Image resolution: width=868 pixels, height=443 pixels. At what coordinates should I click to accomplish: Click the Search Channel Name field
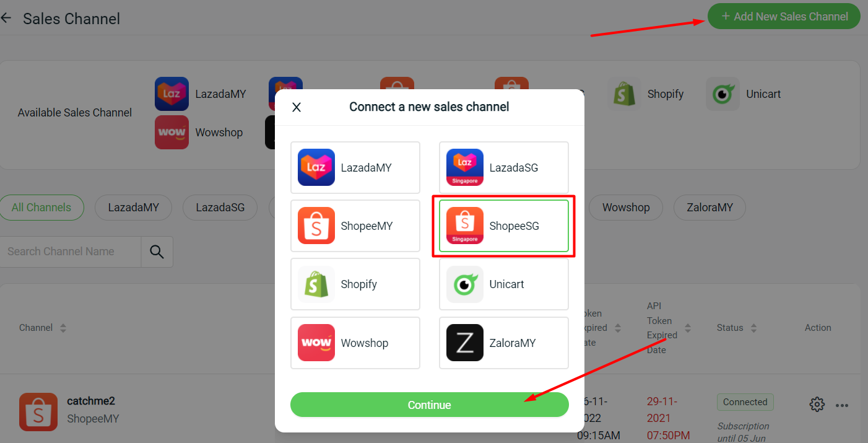(x=71, y=252)
